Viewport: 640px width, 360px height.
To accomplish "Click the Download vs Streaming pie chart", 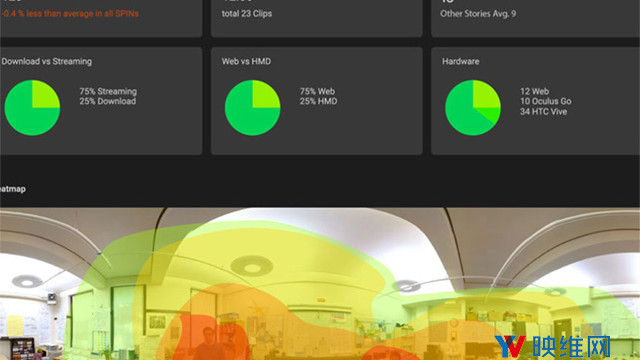I will tap(32, 108).
